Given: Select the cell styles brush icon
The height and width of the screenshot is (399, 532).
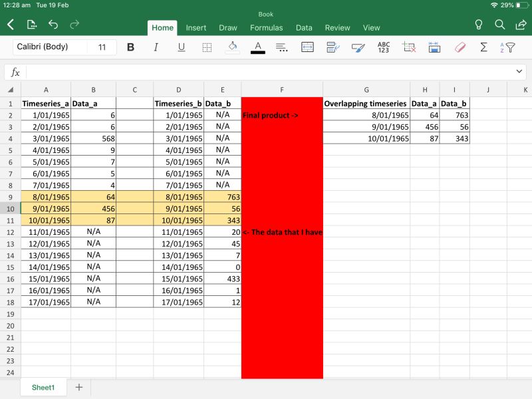Looking at the screenshot, I should point(357,47).
